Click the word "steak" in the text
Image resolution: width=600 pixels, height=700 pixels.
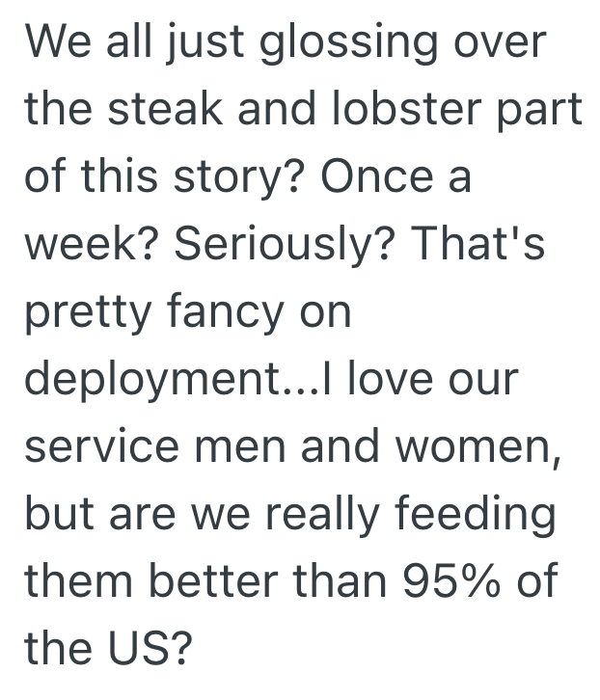[161, 111]
